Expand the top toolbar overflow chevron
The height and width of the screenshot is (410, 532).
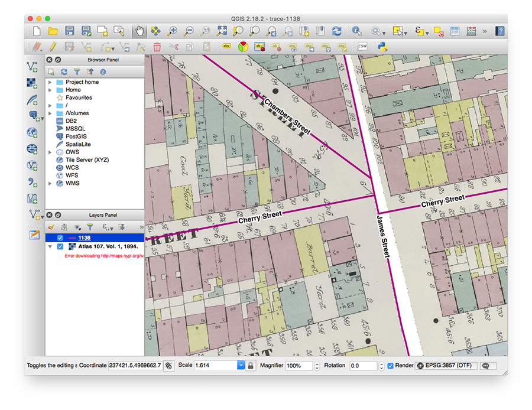pyautogui.click(x=485, y=31)
